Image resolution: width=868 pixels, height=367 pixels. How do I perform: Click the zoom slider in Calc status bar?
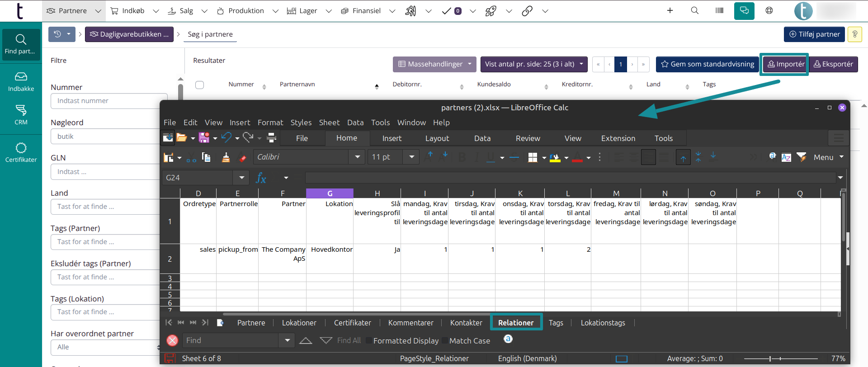click(770, 358)
